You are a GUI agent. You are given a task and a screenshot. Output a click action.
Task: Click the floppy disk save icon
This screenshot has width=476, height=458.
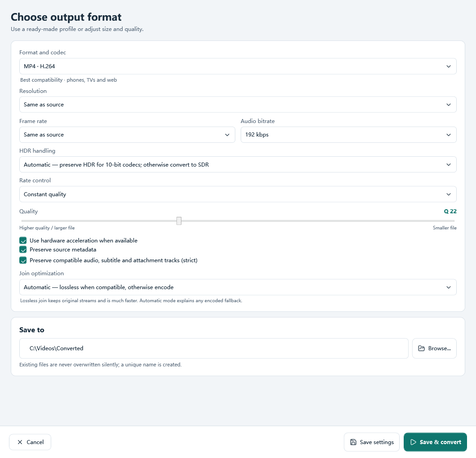[x=353, y=442]
